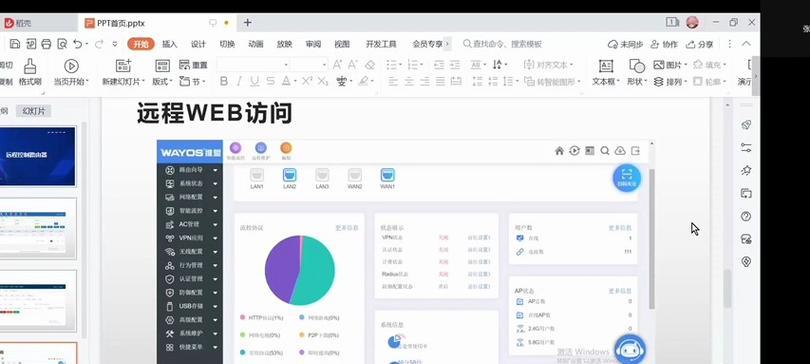Click the 未同步 sync status button
The width and height of the screenshot is (810, 364).
[x=625, y=44]
